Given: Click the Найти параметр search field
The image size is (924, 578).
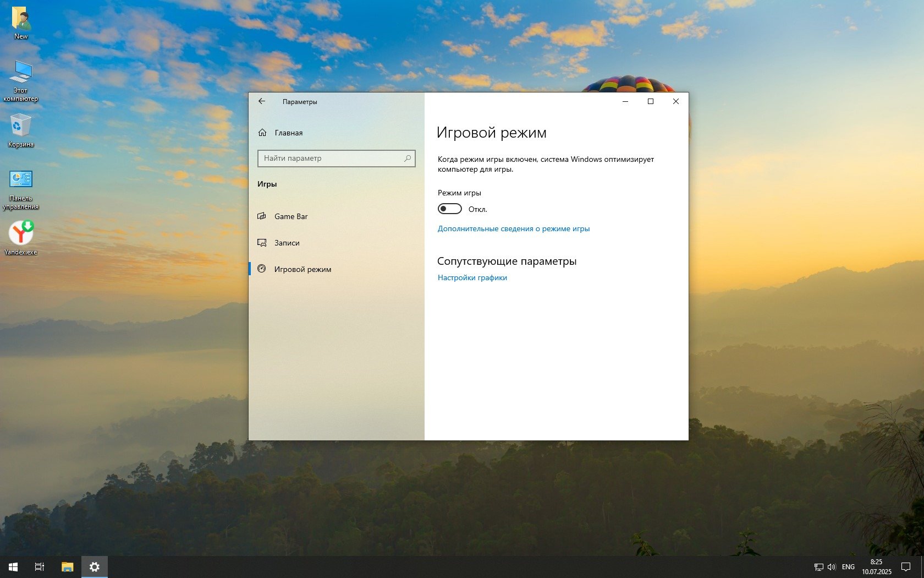Looking at the screenshot, I should click(330, 159).
